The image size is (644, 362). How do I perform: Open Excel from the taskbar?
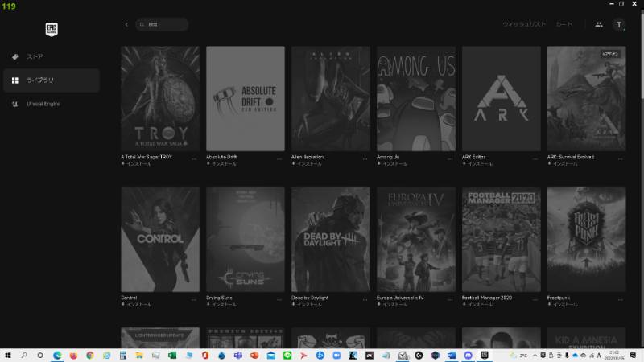[172, 356]
